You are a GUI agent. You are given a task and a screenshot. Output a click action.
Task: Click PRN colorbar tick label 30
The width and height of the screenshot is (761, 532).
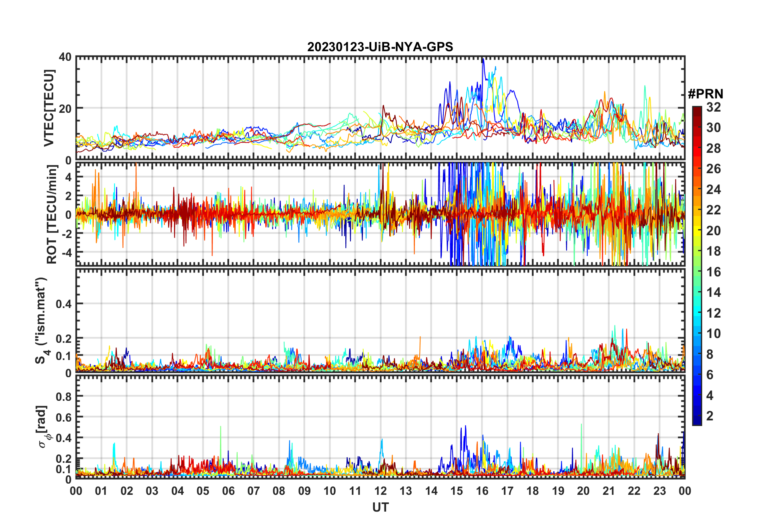713,128
